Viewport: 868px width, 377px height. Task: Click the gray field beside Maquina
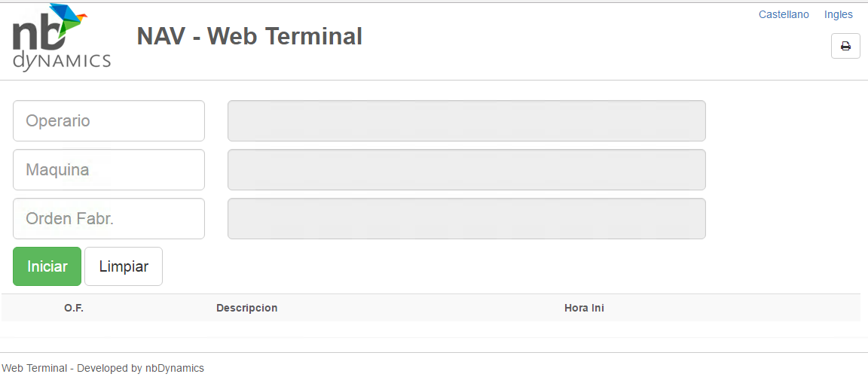466,169
